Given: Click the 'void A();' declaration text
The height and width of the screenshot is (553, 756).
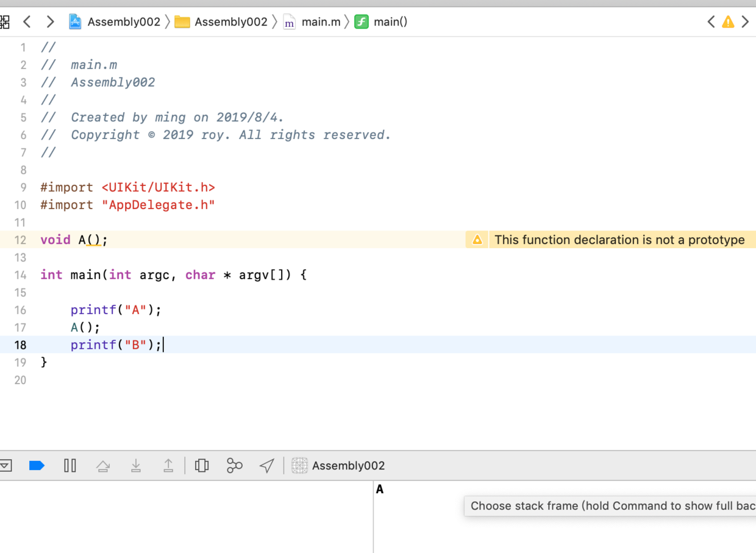Looking at the screenshot, I should tap(74, 240).
